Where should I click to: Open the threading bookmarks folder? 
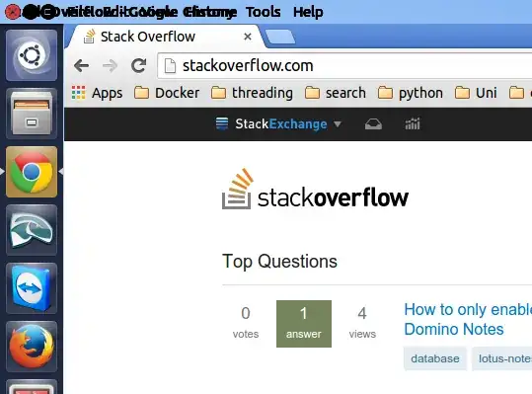click(x=252, y=93)
